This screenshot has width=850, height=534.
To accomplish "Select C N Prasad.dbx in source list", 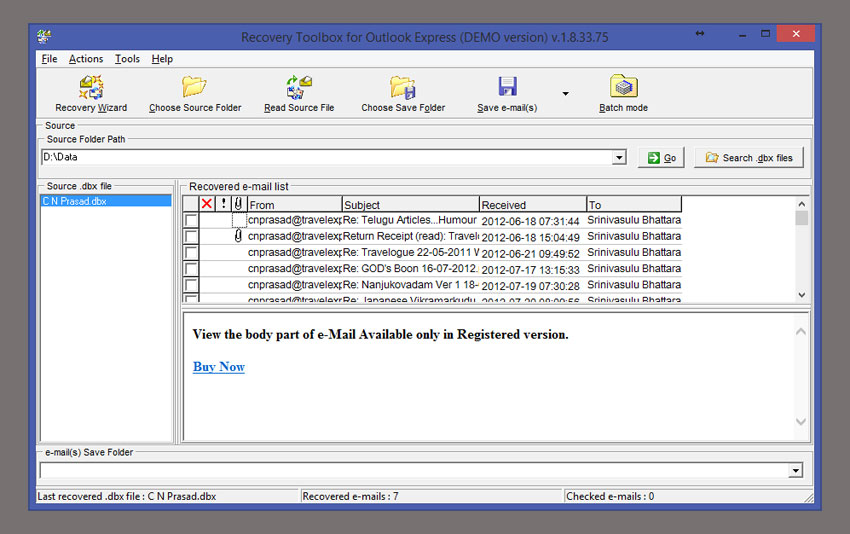I will pos(106,201).
